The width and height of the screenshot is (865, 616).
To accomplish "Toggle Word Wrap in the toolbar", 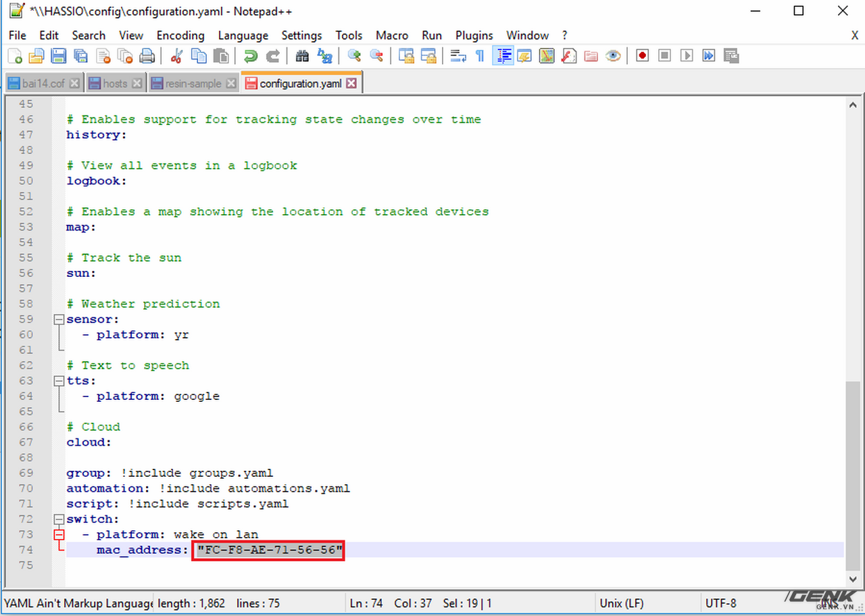I will 458,56.
